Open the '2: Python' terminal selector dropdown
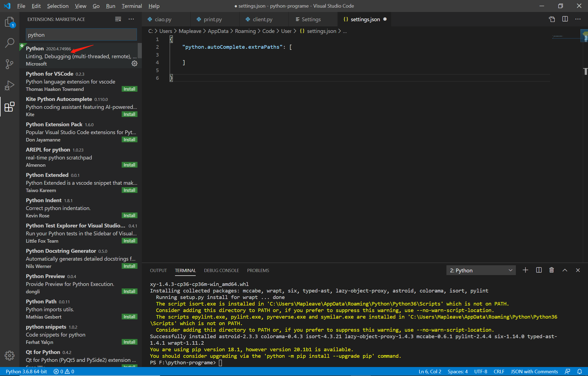 (x=481, y=270)
